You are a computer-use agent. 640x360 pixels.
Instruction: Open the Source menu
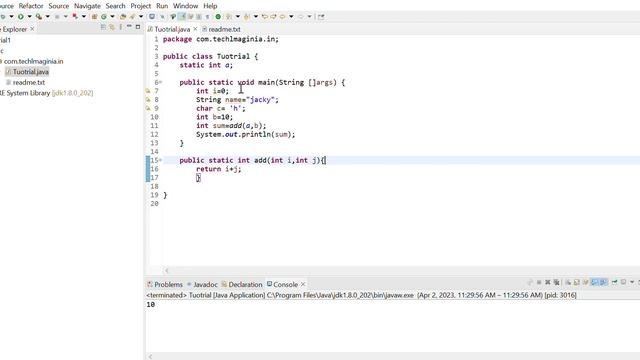point(59,6)
